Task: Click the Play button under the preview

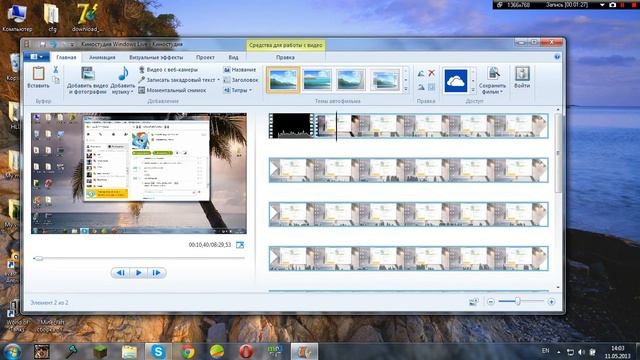Action: pos(138,273)
